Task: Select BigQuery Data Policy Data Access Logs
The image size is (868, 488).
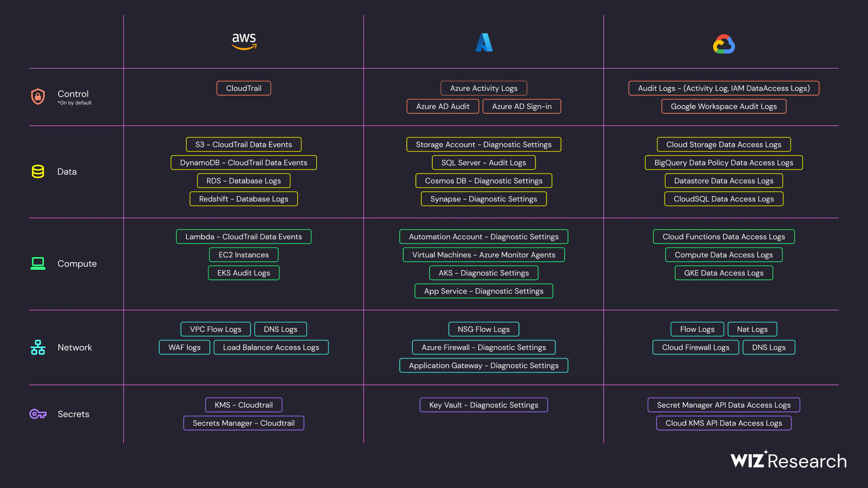Action: point(724,163)
